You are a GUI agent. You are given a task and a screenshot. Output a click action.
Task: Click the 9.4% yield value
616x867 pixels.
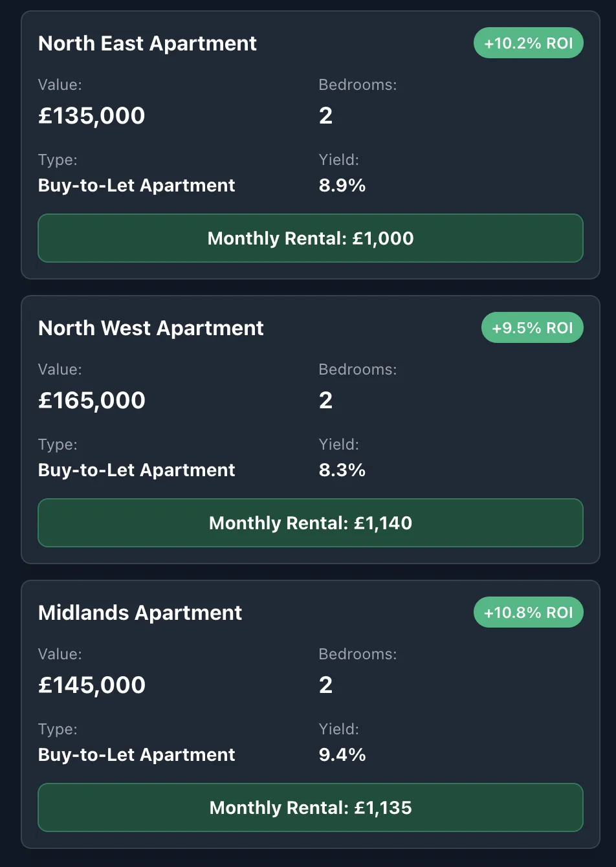coord(342,755)
